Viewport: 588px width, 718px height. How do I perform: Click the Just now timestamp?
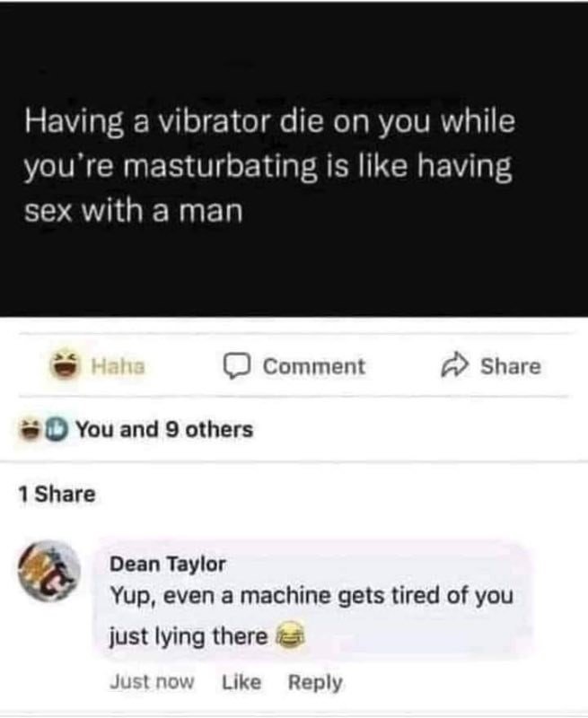pyautogui.click(x=152, y=682)
